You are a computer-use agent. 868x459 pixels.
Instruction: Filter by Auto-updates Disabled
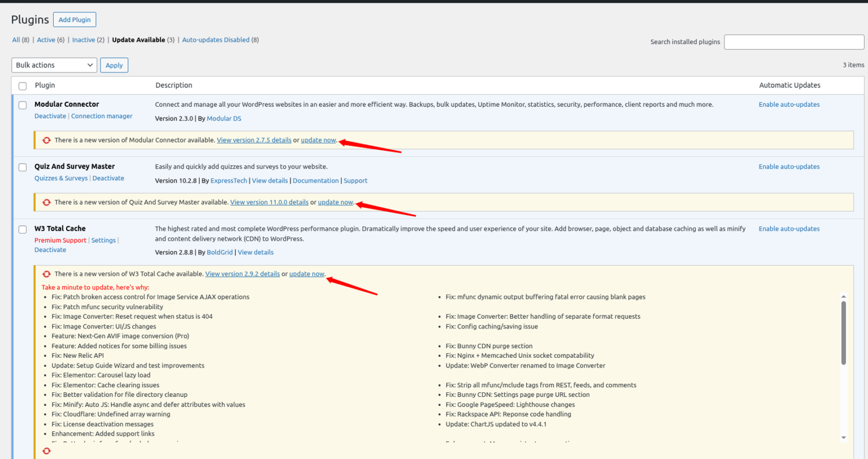tap(216, 40)
